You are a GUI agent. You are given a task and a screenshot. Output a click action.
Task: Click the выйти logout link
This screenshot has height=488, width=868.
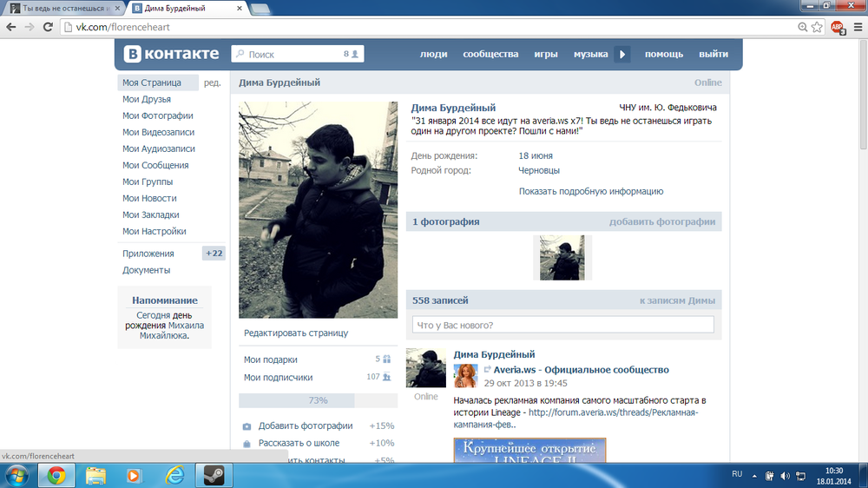click(x=713, y=54)
